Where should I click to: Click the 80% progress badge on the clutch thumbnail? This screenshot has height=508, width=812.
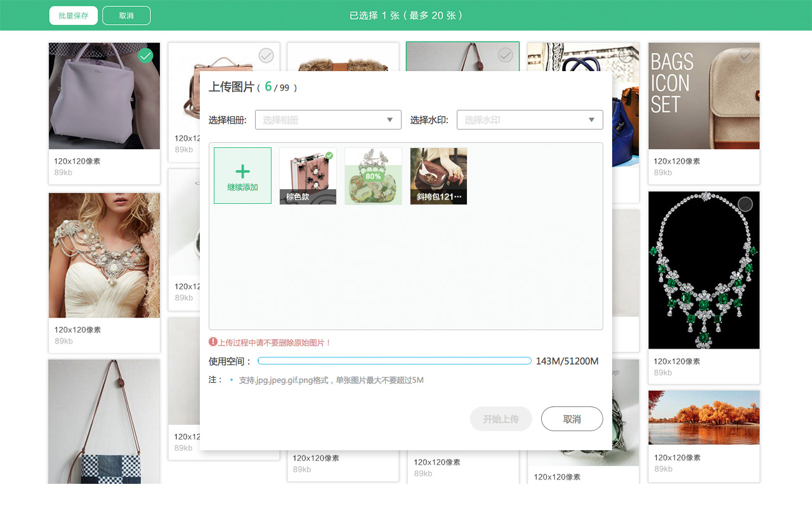[373, 175]
